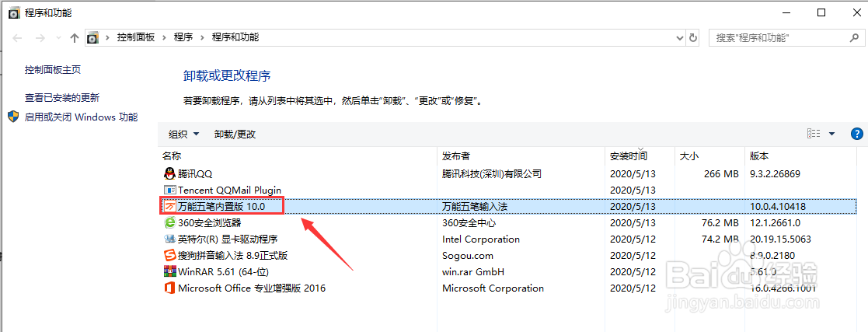Expand the address bar history dropdown
This screenshot has height=332, width=868.
click(x=678, y=37)
